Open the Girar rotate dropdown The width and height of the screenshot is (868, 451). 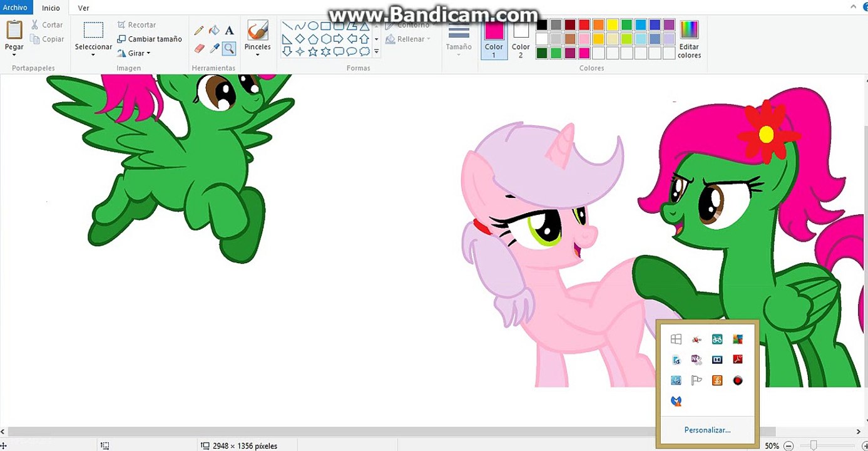click(x=133, y=53)
